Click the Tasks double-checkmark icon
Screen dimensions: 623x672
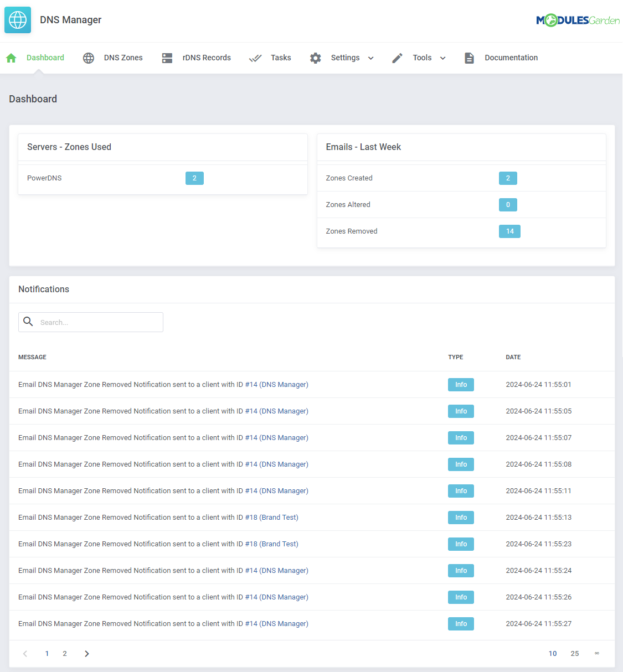coord(255,58)
